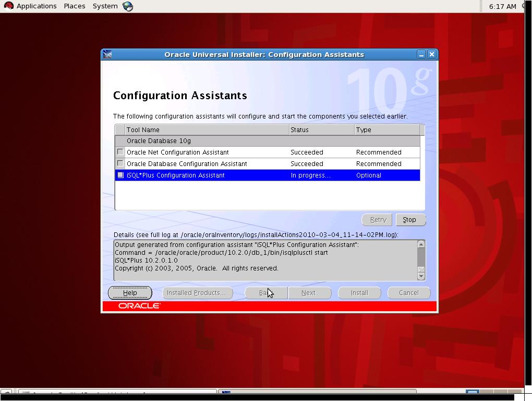The height and width of the screenshot is (401, 532).
Task: Select Oracle Database Configuration Assistant row text
Action: [187, 163]
